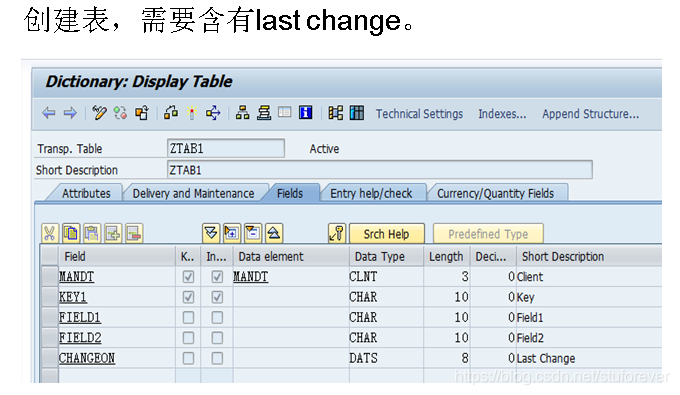Open the FIELD2 field link
Screen dimensions: 680x395
click(80, 338)
